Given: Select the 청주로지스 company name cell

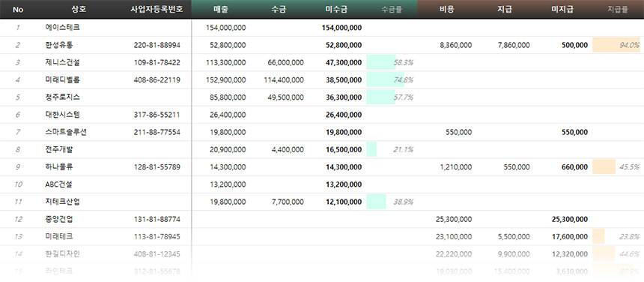Looking at the screenshot, I should coord(62,97).
